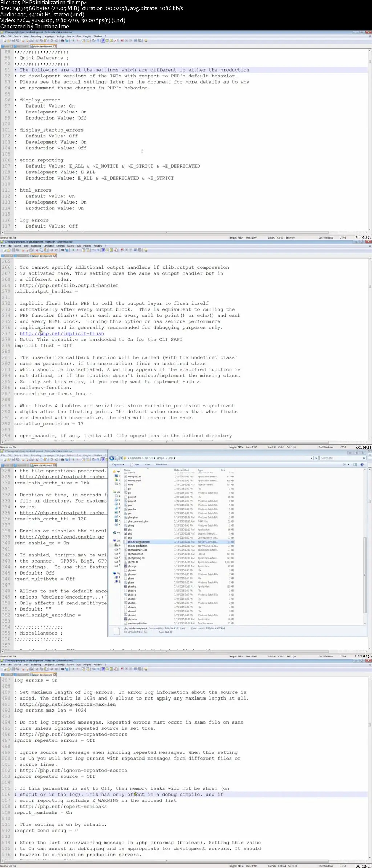Click the php-cgi application file icon
The height and width of the screenshot is (868, 372).
pos(125,566)
